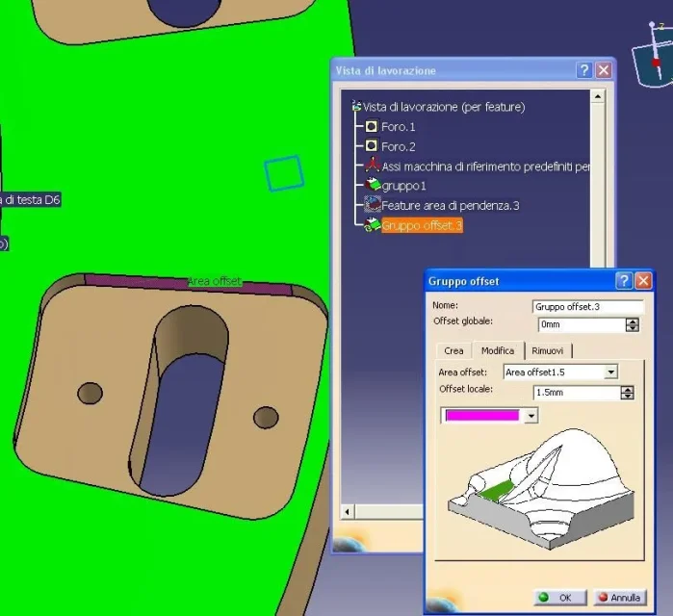The width and height of the screenshot is (673, 616).
Task: Click the Feature area di pendenza.3 icon
Action: coord(373,205)
